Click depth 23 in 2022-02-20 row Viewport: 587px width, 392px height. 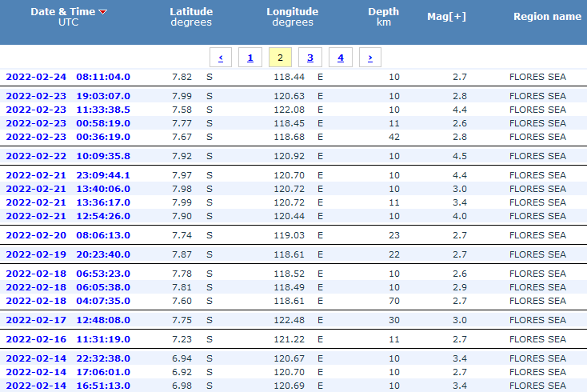394,235
